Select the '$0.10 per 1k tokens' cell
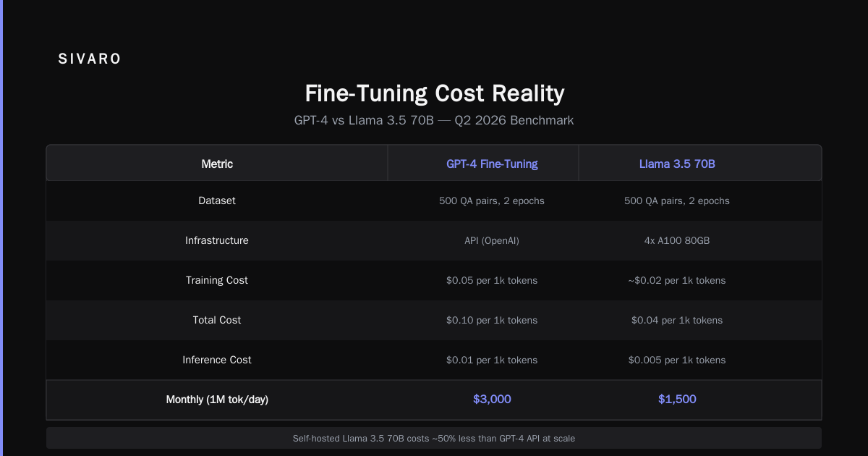 pyautogui.click(x=492, y=320)
